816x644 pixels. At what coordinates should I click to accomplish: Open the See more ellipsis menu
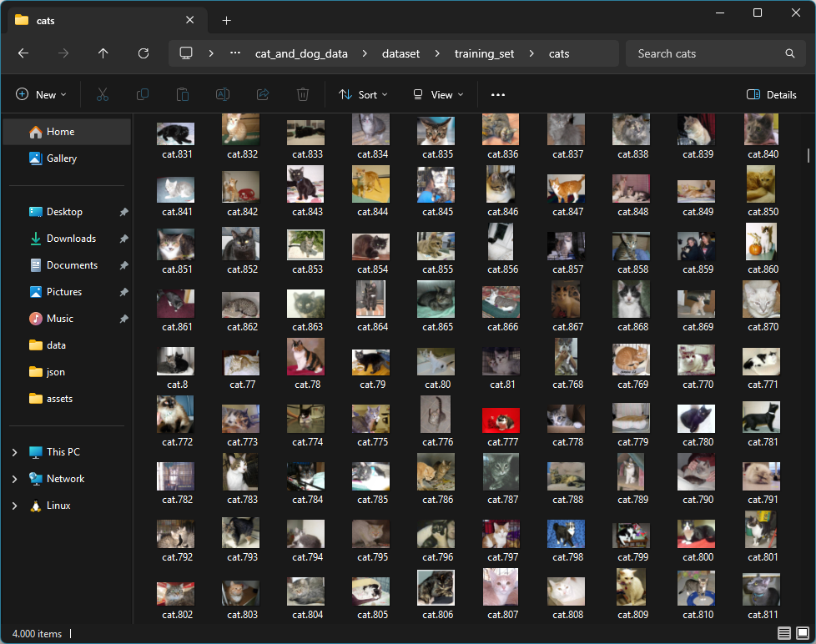[x=498, y=95]
